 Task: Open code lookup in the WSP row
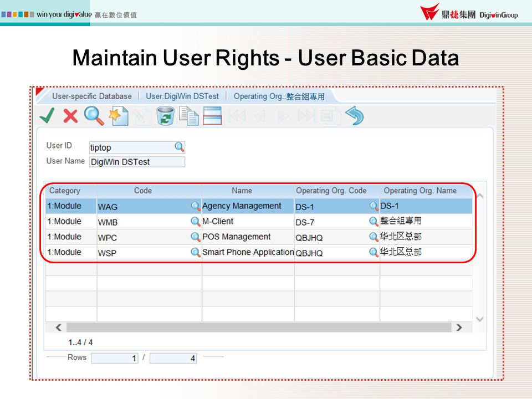click(x=196, y=253)
